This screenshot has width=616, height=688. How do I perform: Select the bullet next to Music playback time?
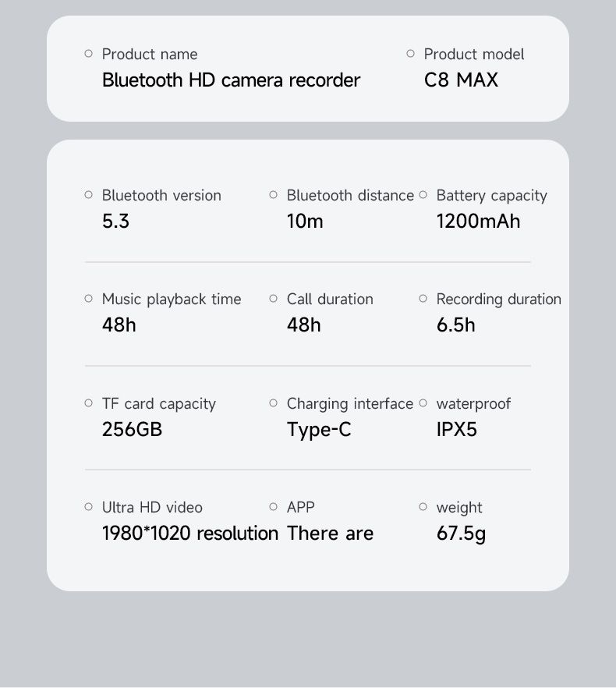[88, 299]
